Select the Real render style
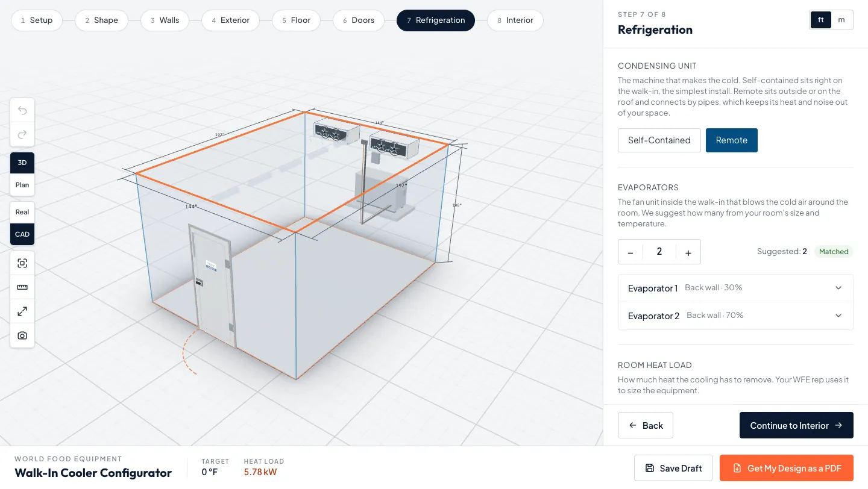This screenshot has width=868, height=489. [22, 212]
